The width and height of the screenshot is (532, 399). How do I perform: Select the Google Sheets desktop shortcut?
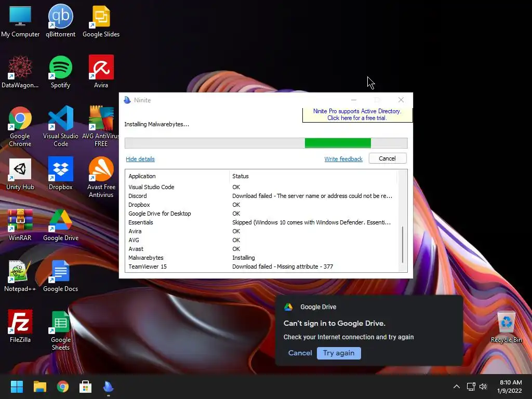point(60,330)
